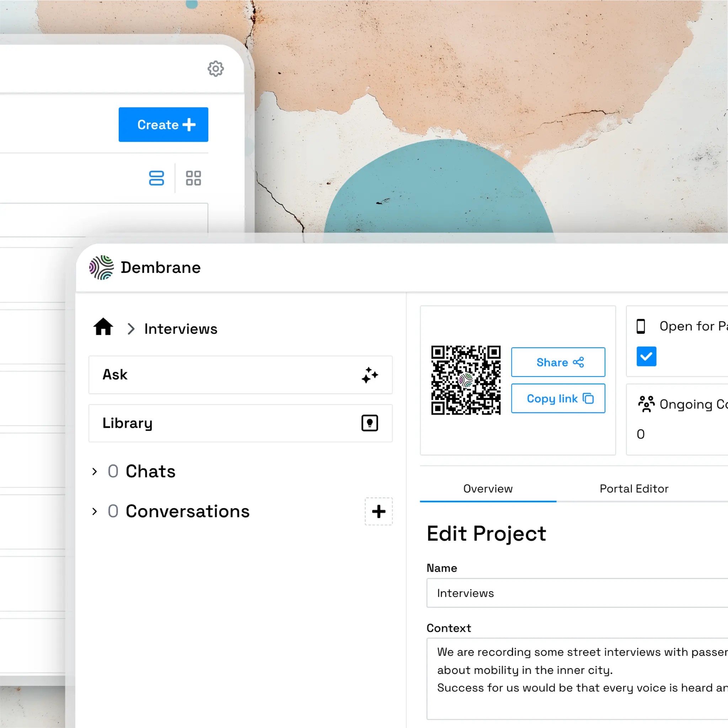Add a new conversation with plus icon
728x728 pixels.
coord(378,511)
